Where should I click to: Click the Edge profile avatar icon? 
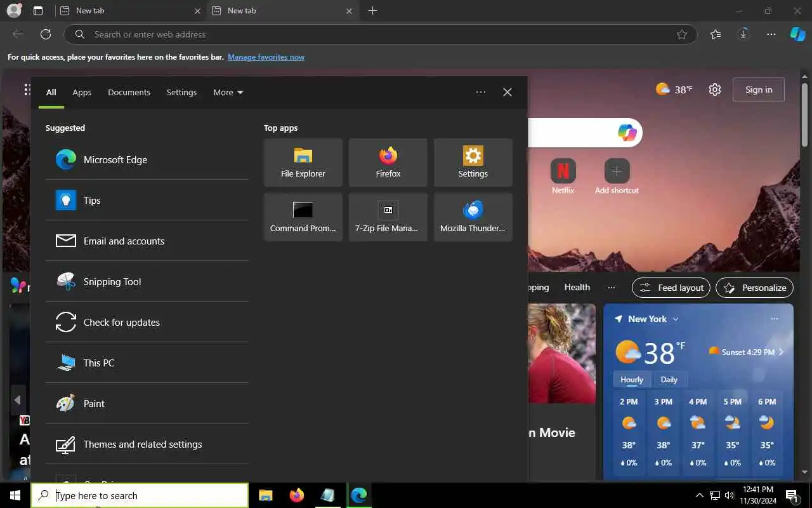click(x=14, y=11)
